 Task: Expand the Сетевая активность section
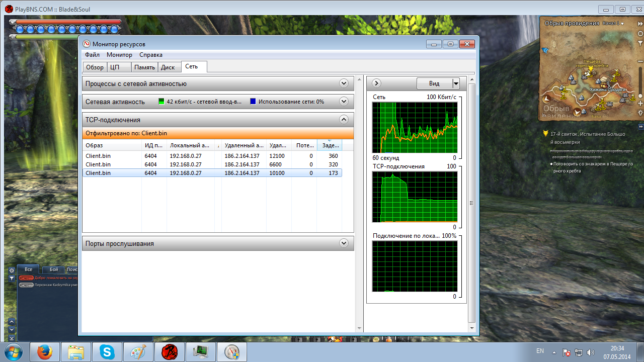344,101
